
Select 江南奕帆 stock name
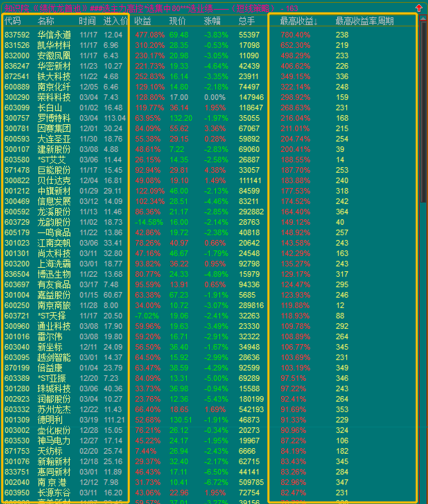(x=54, y=243)
